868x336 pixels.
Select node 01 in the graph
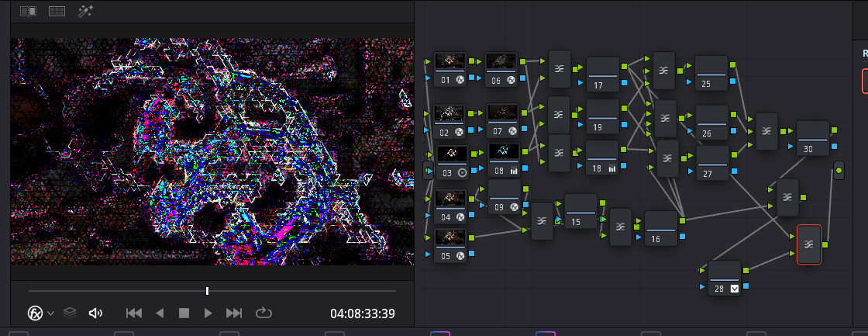tap(449, 68)
